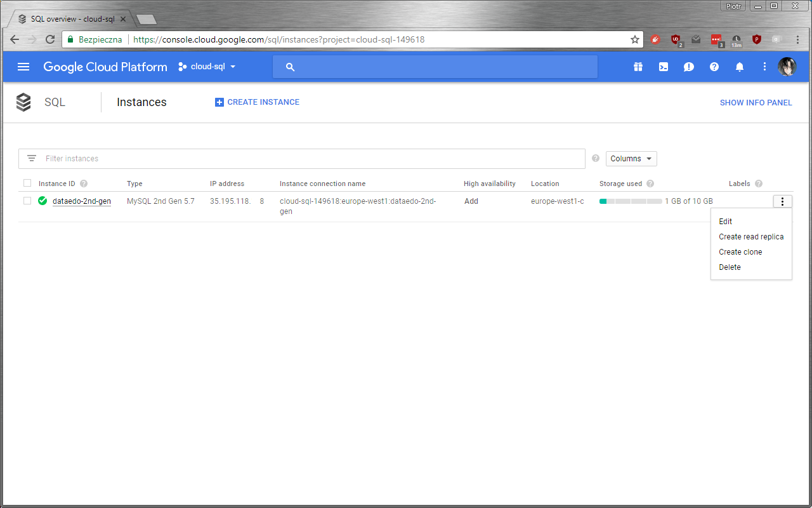Image resolution: width=812 pixels, height=508 pixels.
Task: Check the dataedo-2nd-gen row checkbox
Action: pos(27,201)
